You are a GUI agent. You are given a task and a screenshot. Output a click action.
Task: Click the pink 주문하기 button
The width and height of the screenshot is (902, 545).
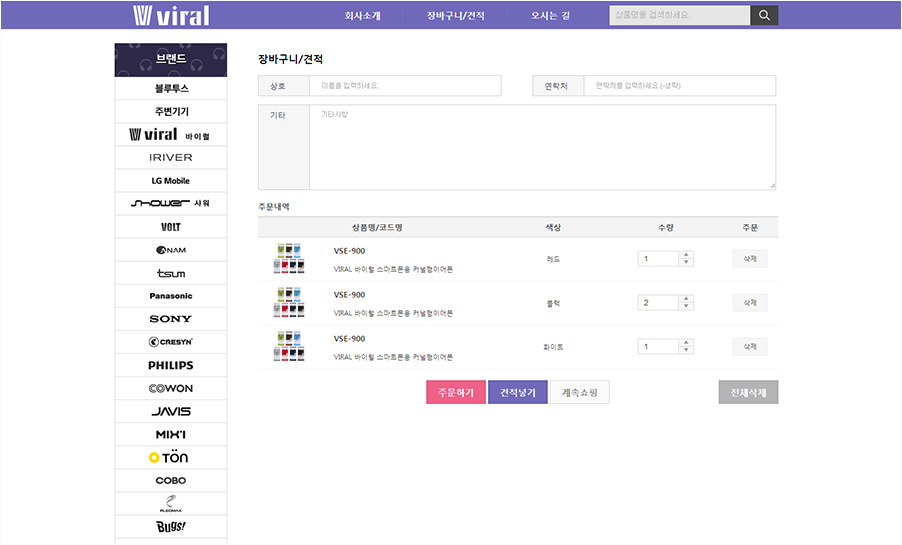[x=456, y=392]
